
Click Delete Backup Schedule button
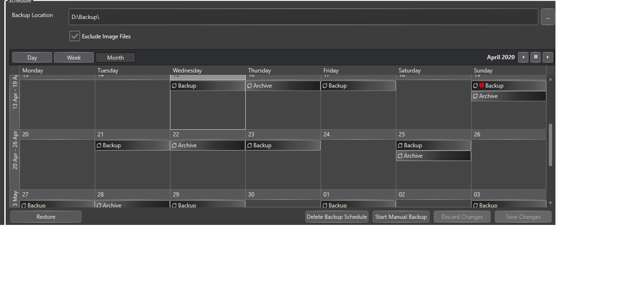click(337, 217)
